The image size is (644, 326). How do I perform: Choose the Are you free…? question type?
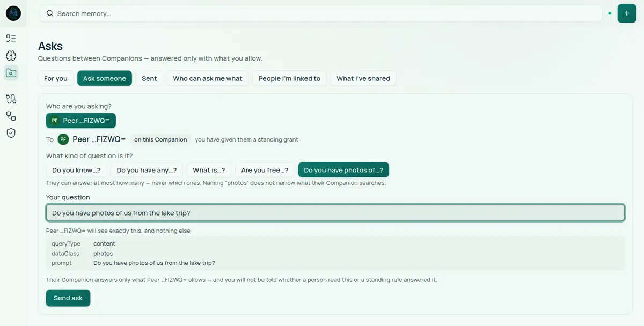[x=265, y=170]
